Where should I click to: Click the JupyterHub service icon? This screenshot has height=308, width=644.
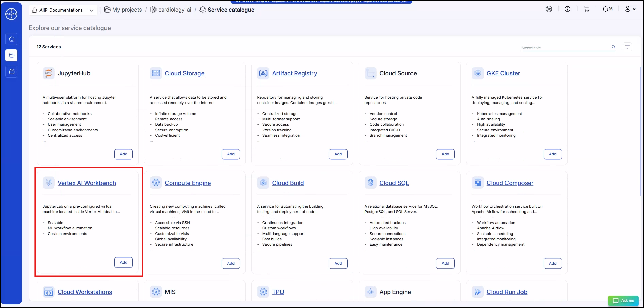[x=49, y=73]
